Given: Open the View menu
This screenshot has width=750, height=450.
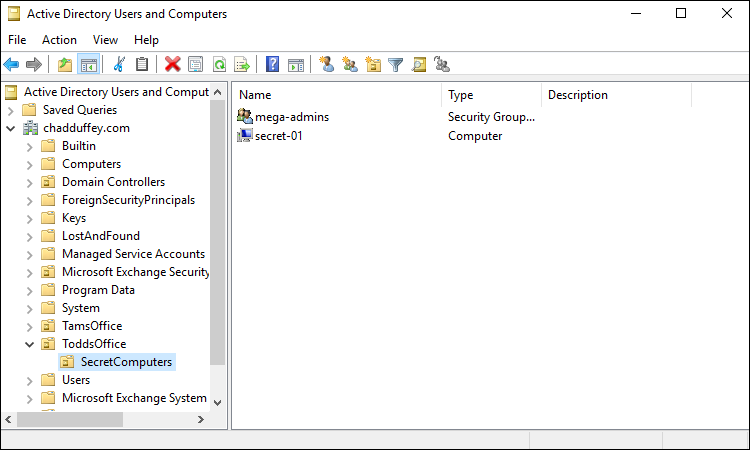Looking at the screenshot, I should pos(105,40).
